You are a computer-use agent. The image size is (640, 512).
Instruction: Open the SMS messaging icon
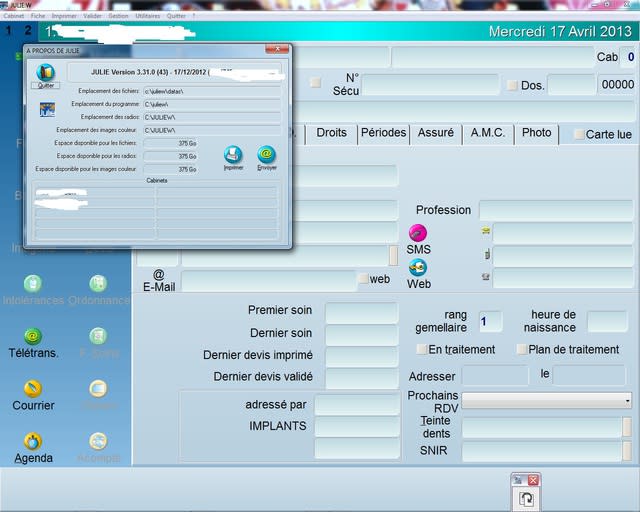[x=418, y=233]
